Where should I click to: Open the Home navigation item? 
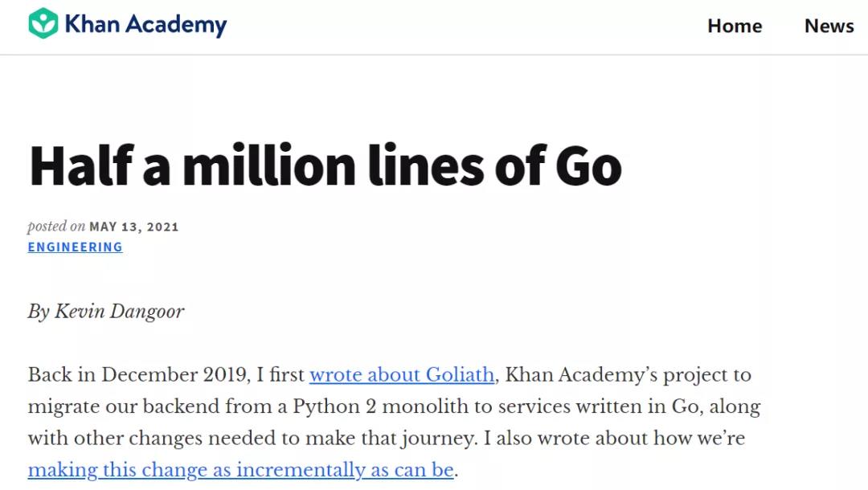coord(734,26)
